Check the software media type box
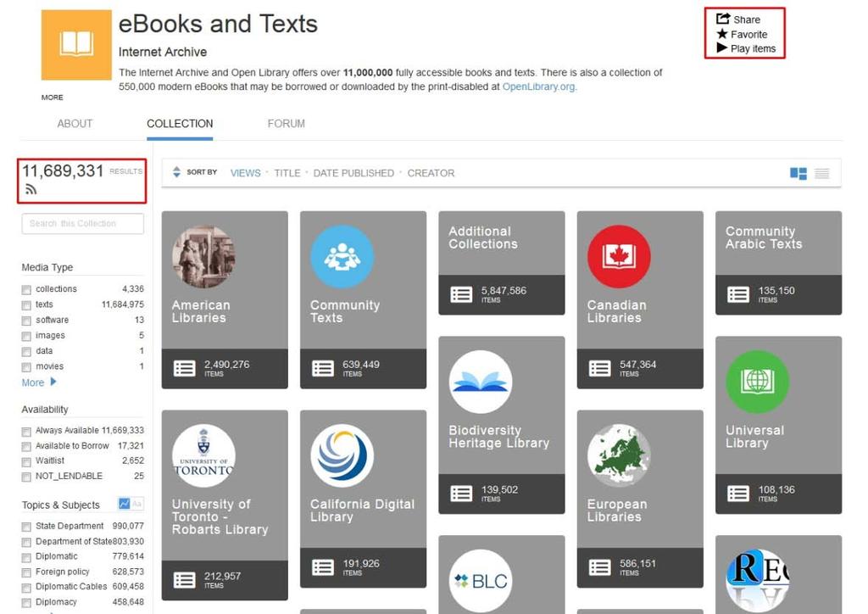868x614 pixels. click(26, 321)
